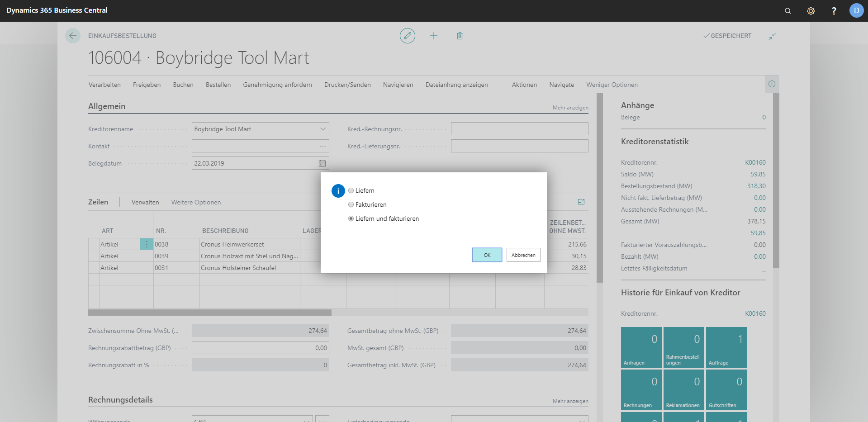Click the horizontal lines scrollbar
Screen dimensions: 868x422
point(210,313)
